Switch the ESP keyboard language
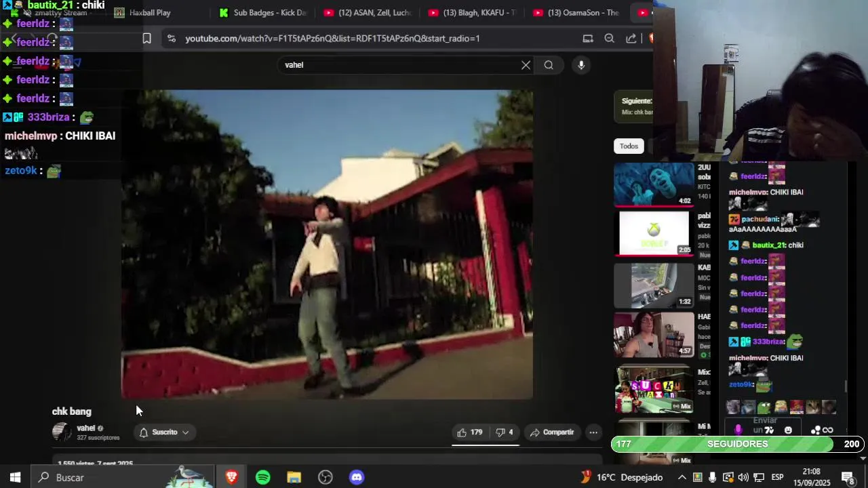Viewport: 868px width, 488px height. (x=778, y=477)
